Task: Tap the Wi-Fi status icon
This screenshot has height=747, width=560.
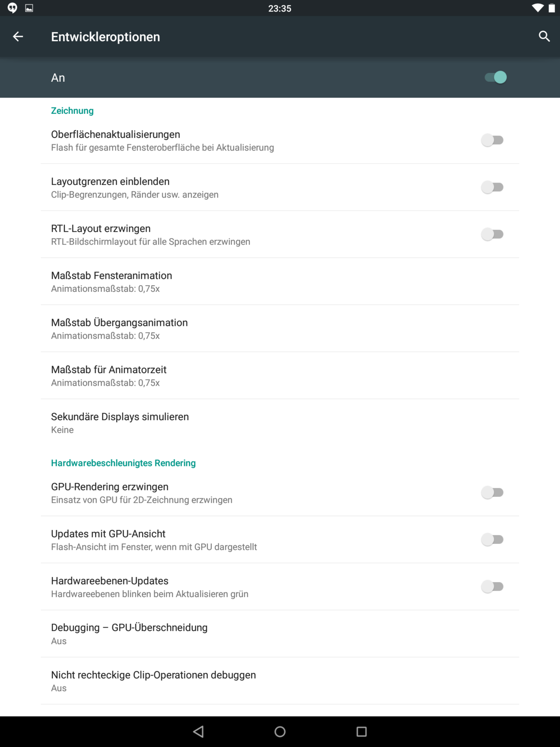Action: (538, 8)
